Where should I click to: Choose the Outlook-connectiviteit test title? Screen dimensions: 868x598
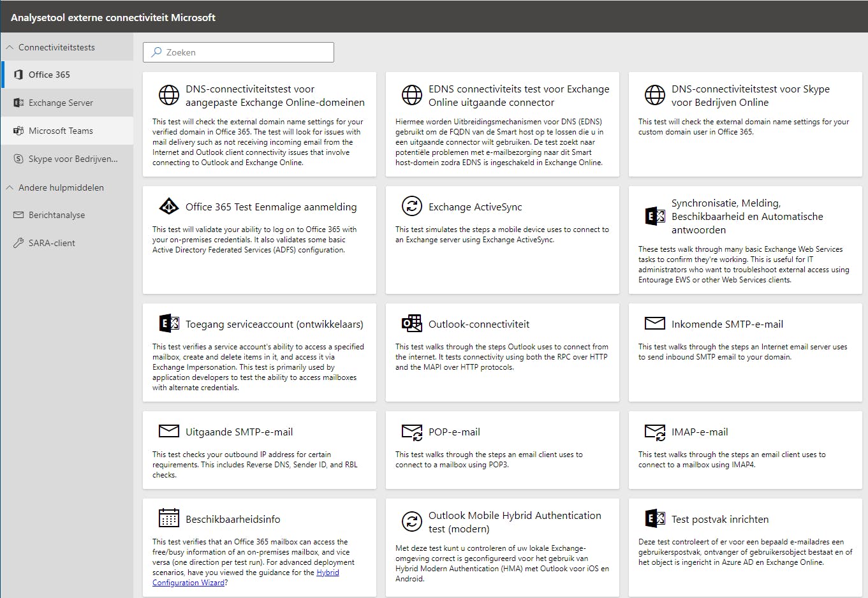pos(479,324)
